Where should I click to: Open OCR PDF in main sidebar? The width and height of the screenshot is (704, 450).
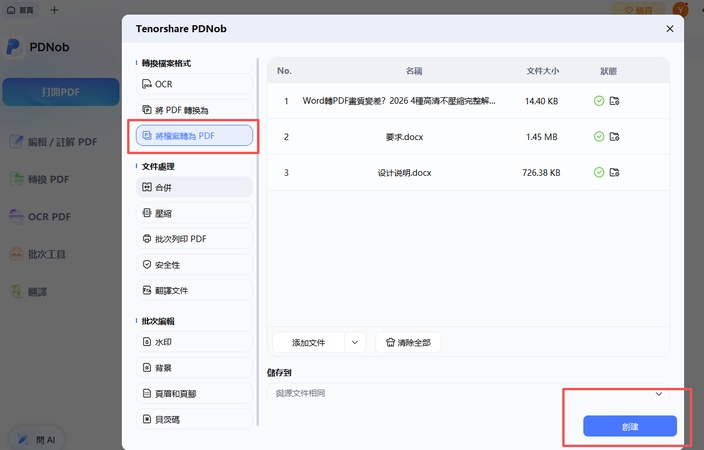pyautogui.click(x=40, y=216)
